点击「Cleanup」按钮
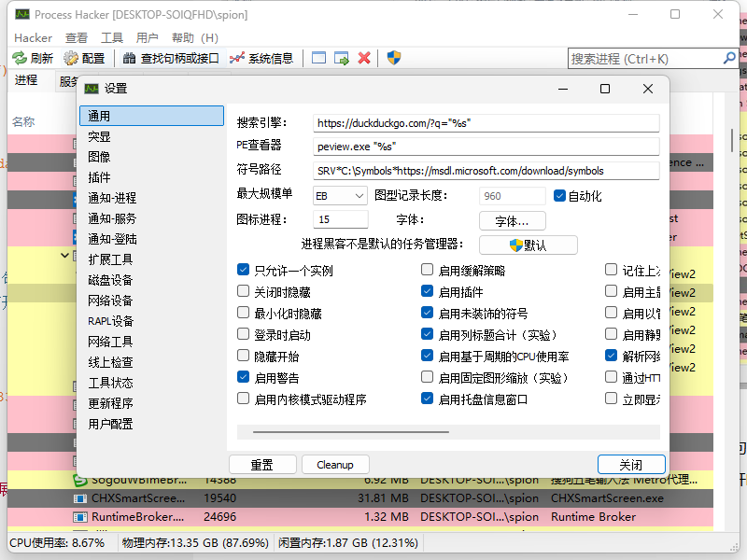The image size is (747, 560). [335, 464]
